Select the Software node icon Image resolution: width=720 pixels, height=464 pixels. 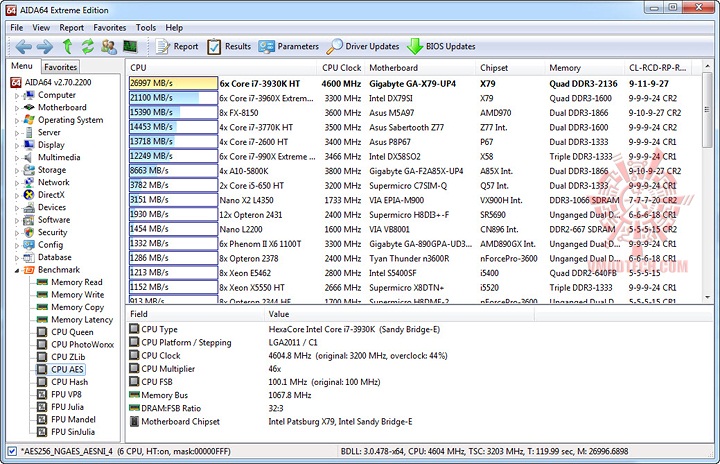29,220
